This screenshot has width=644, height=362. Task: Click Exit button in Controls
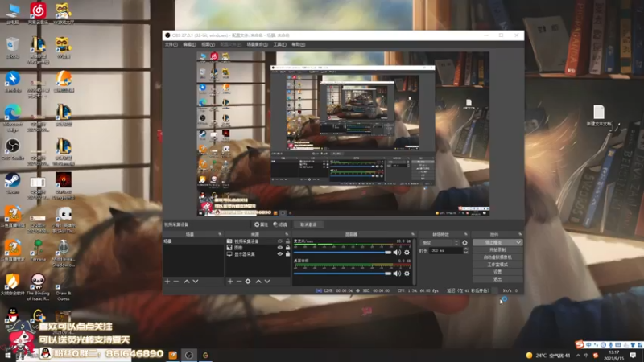coord(497,279)
